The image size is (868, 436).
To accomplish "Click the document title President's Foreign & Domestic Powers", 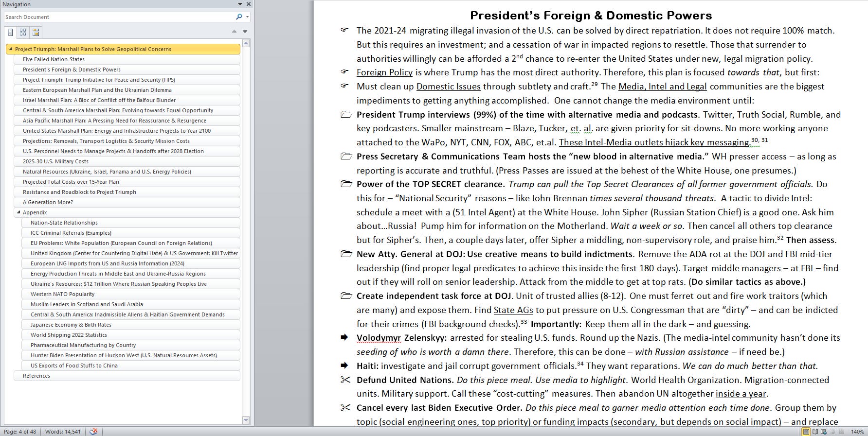I will coord(591,16).
